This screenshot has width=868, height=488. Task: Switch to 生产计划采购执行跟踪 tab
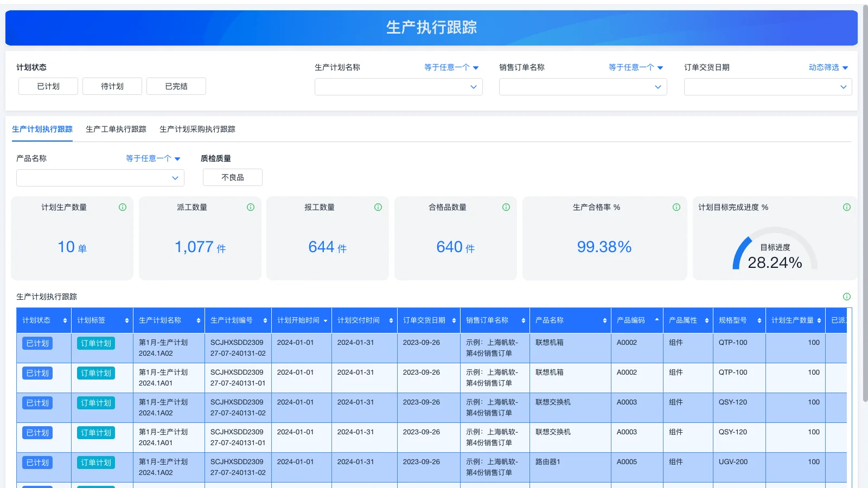tap(197, 129)
